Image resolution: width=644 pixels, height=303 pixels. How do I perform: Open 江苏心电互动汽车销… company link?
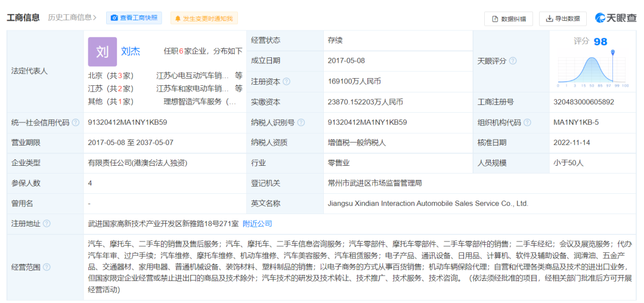pos(193,76)
